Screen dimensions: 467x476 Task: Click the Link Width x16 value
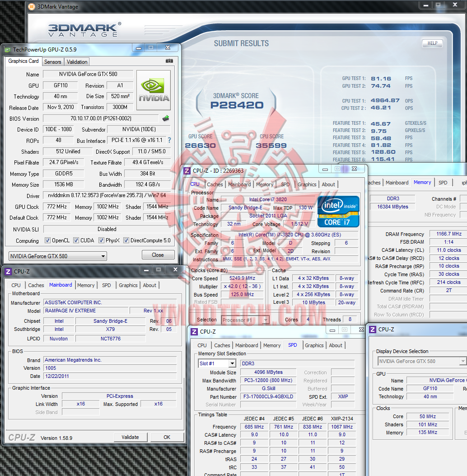pos(81,404)
